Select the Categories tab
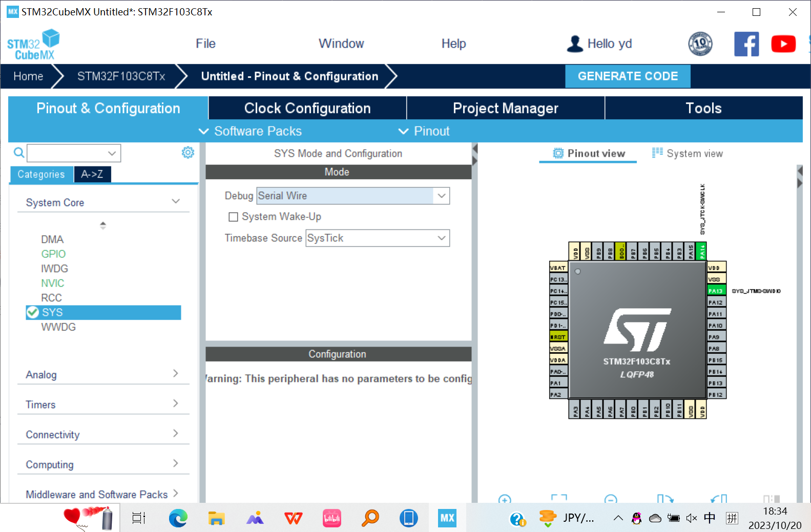Viewport: 811px width, 532px height. click(x=41, y=174)
